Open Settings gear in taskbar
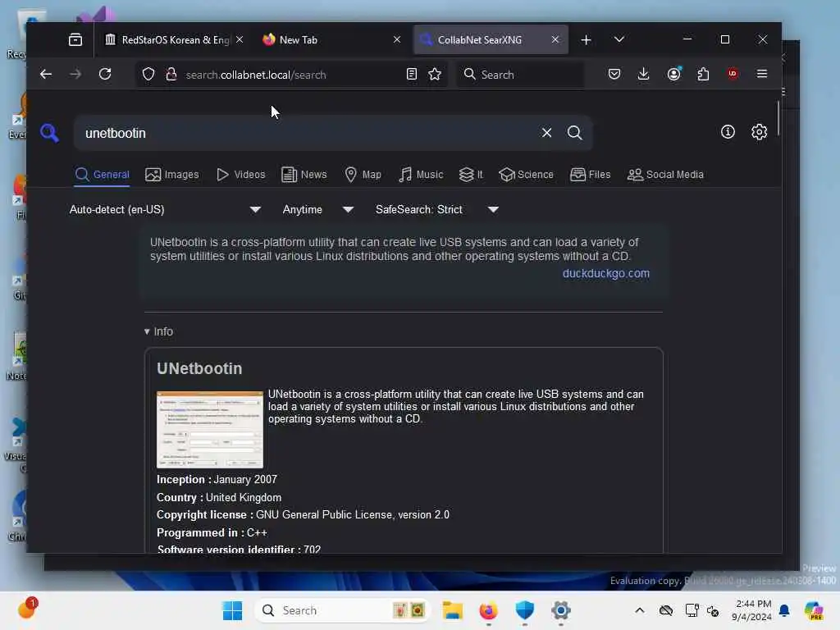Image resolution: width=840 pixels, height=630 pixels. pyautogui.click(x=561, y=610)
